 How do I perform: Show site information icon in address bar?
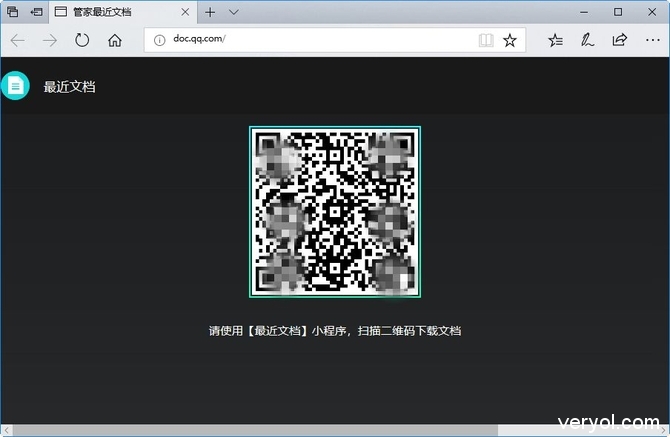point(159,40)
